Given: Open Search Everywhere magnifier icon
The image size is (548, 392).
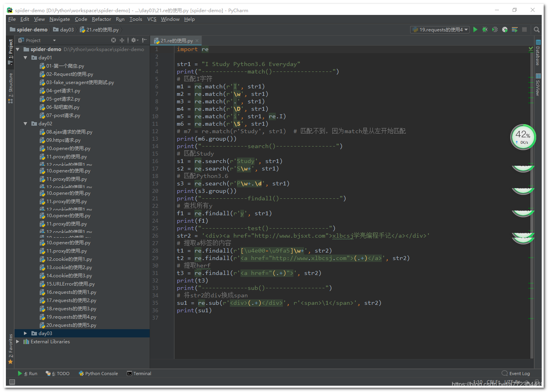Looking at the screenshot, I should click(537, 29).
